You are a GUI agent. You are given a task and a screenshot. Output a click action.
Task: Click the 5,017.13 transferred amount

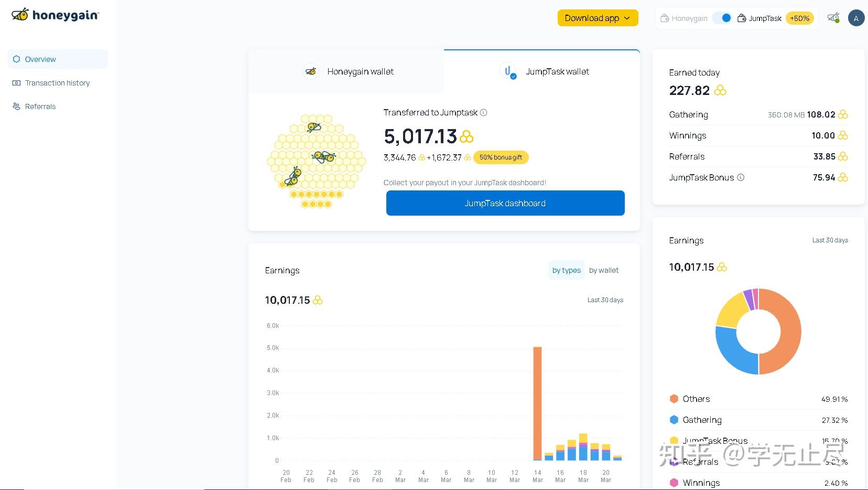coord(420,136)
